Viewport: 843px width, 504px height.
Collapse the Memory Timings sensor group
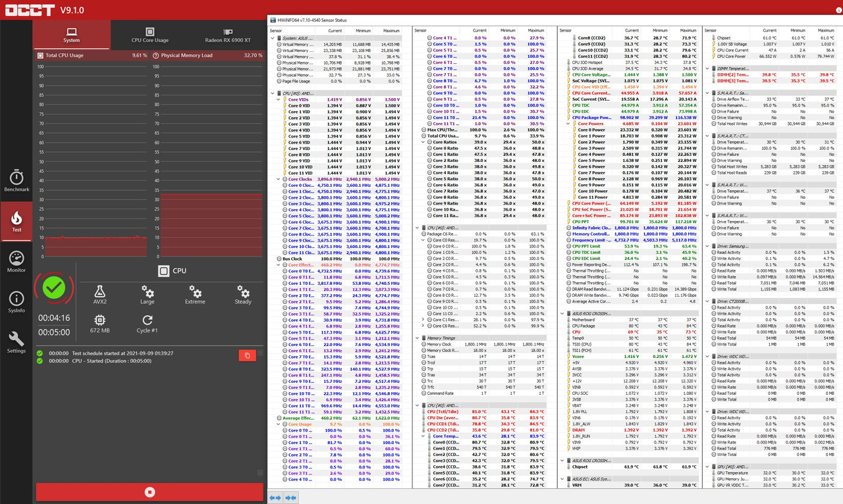coord(418,338)
